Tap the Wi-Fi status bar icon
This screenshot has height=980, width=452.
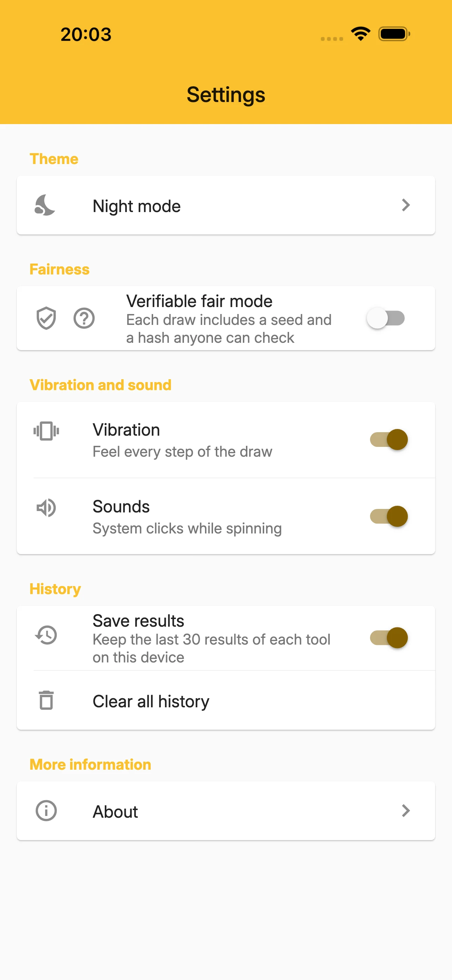tap(361, 34)
